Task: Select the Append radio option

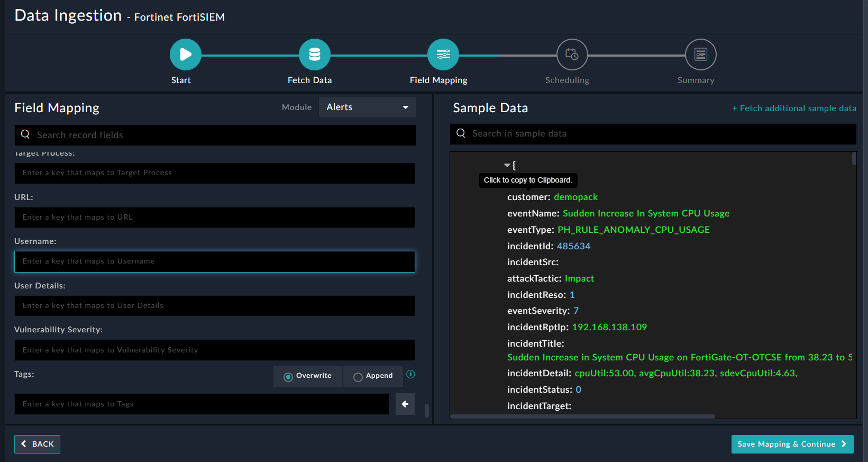Action: coord(358,377)
